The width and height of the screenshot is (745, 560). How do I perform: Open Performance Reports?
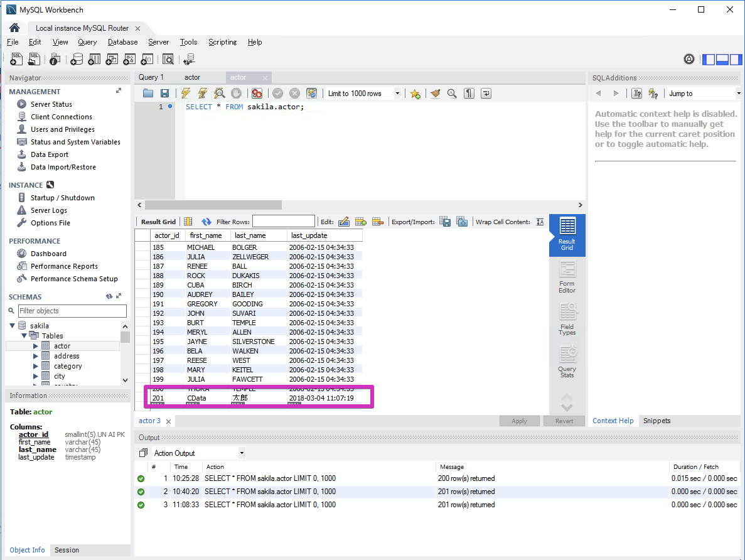coord(64,266)
